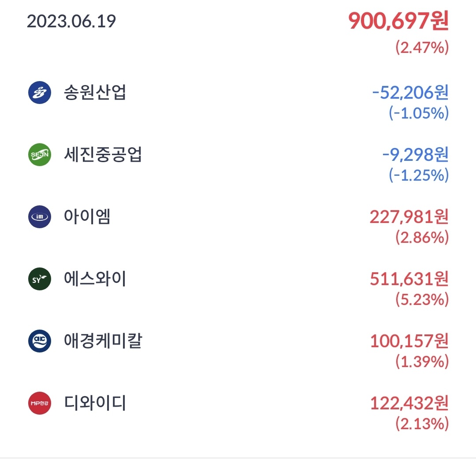
Task: Click the red 디와이디 logo icon
Action: tap(40, 403)
